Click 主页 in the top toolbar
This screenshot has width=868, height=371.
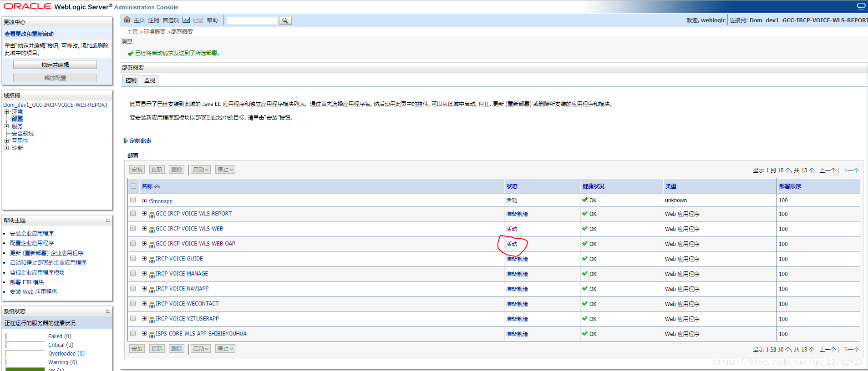click(139, 20)
